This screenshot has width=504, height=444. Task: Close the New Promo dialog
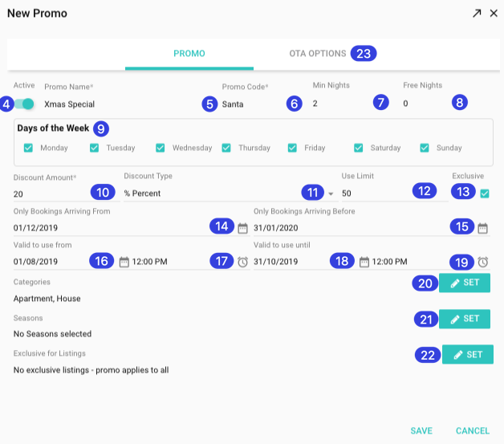pos(494,14)
